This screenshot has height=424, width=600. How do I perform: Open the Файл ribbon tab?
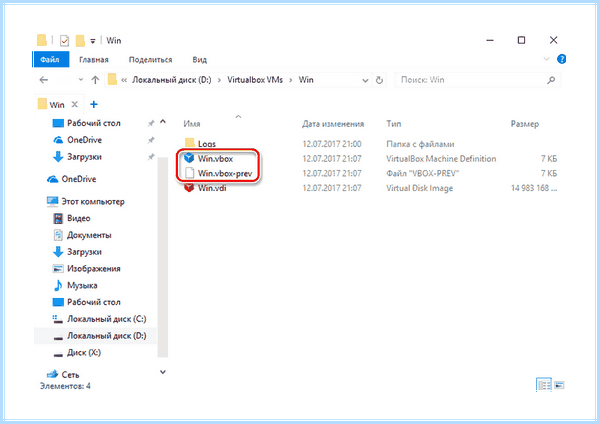click(51, 60)
